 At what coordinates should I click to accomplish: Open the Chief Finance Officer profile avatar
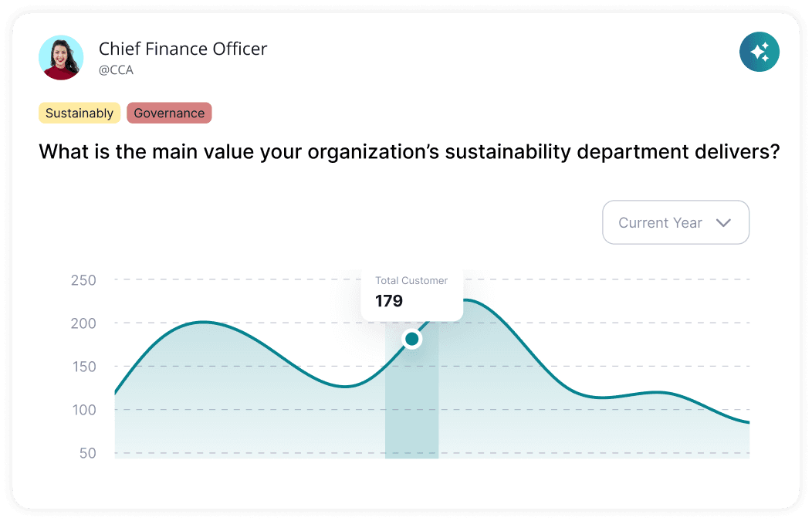pos(61,57)
